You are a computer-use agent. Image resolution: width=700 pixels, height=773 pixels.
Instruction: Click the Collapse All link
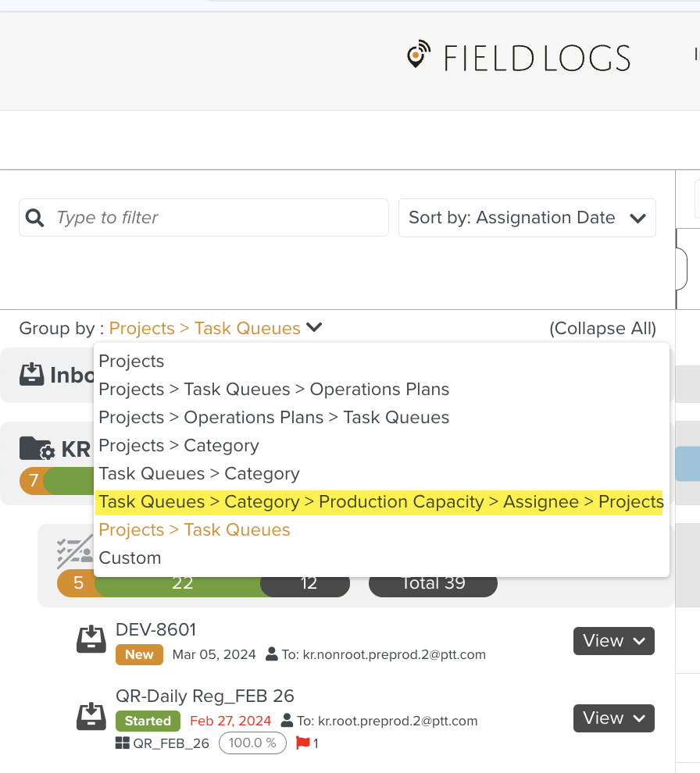click(602, 329)
